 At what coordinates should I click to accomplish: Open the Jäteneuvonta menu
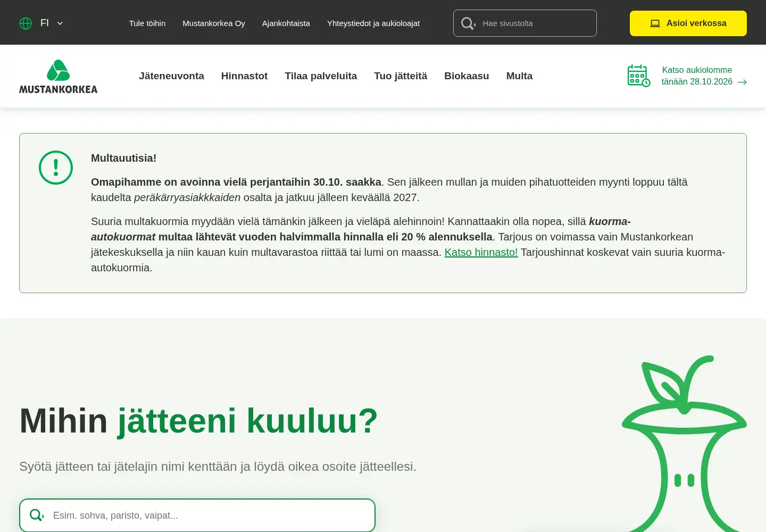(x=171, y=76)
